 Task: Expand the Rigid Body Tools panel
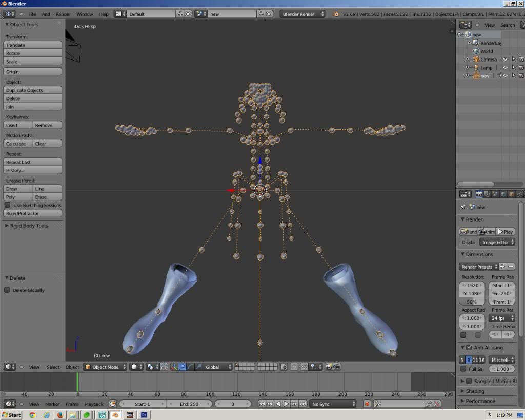(29, 226)
